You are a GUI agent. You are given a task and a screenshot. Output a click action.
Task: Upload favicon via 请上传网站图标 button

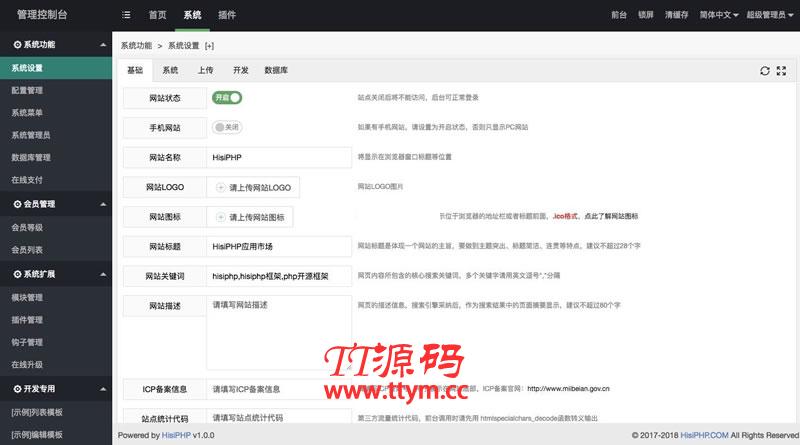tap(250, 217)
